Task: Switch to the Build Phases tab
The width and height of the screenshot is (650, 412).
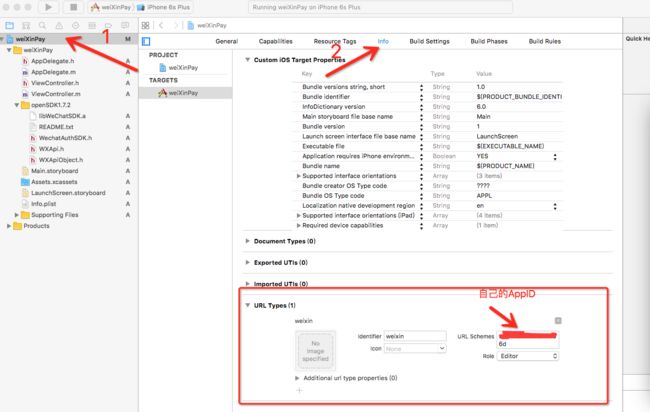Action: 489,41
